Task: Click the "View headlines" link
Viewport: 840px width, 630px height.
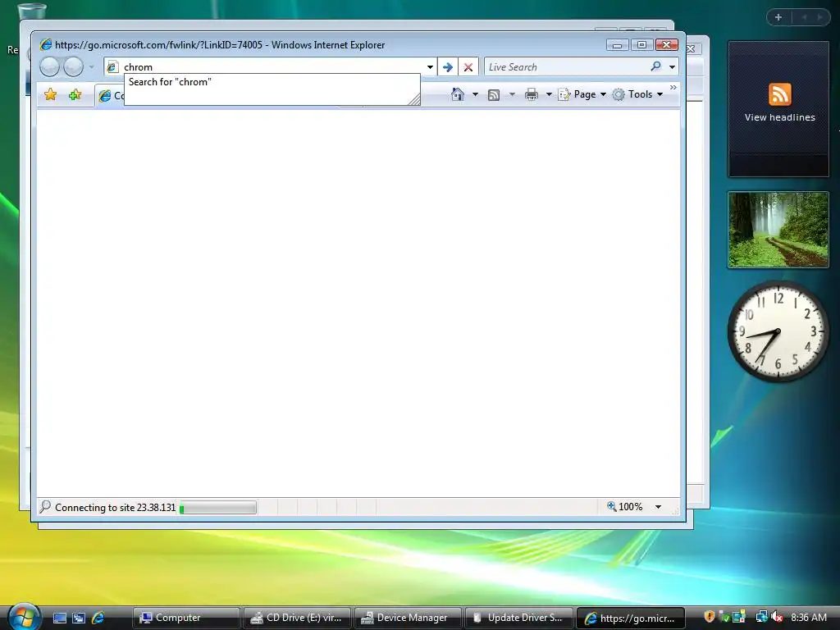Action: [x=779, y=117]
